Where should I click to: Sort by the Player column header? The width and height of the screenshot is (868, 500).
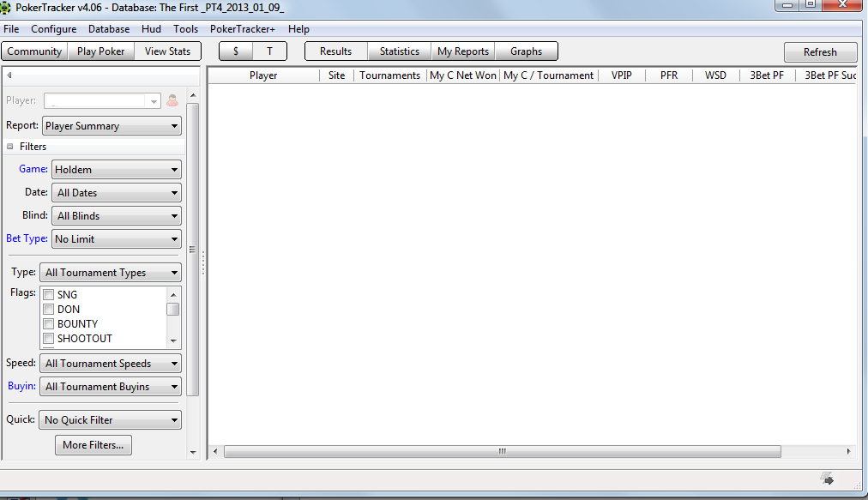click(263, 75)
